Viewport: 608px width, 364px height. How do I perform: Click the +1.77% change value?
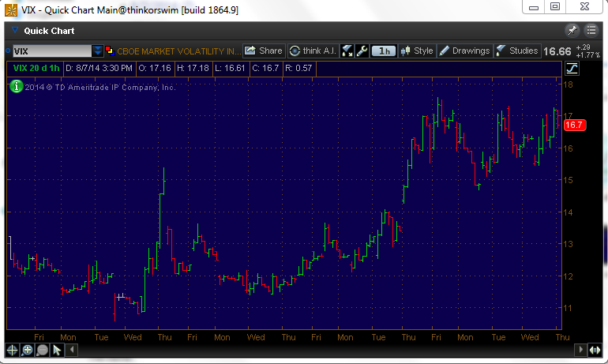click(587, 55)
